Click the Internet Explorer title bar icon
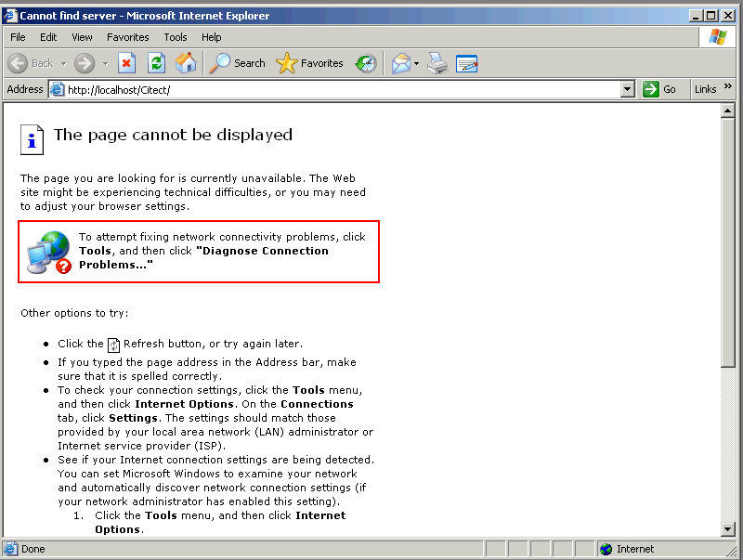This screenshot has width=743, height=560. point(10,16)
